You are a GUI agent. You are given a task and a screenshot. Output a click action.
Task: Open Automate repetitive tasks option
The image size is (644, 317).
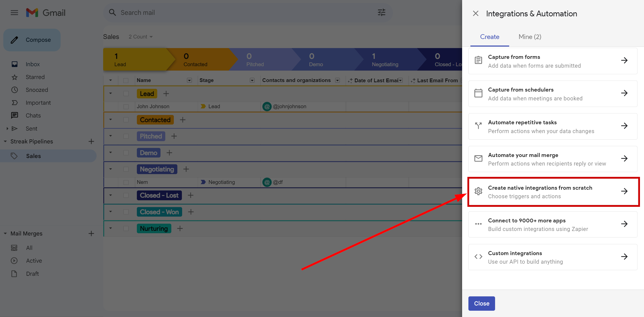click(553, 126)
